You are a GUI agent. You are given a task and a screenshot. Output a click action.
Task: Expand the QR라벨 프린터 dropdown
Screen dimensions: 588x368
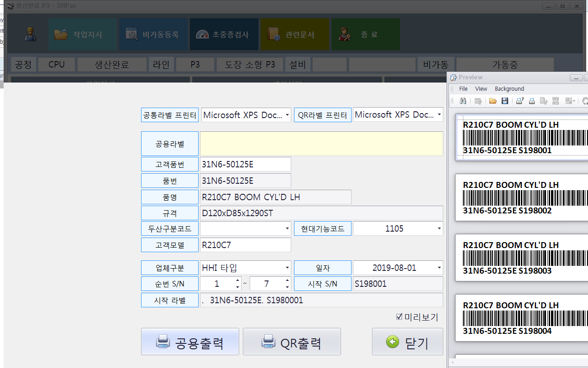(439, 115)
